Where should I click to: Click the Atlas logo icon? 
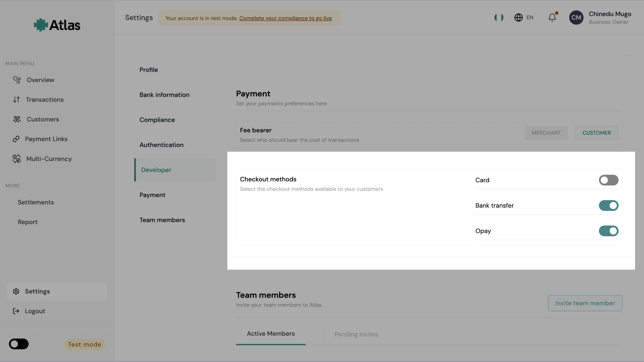click(x=41, y=25)
